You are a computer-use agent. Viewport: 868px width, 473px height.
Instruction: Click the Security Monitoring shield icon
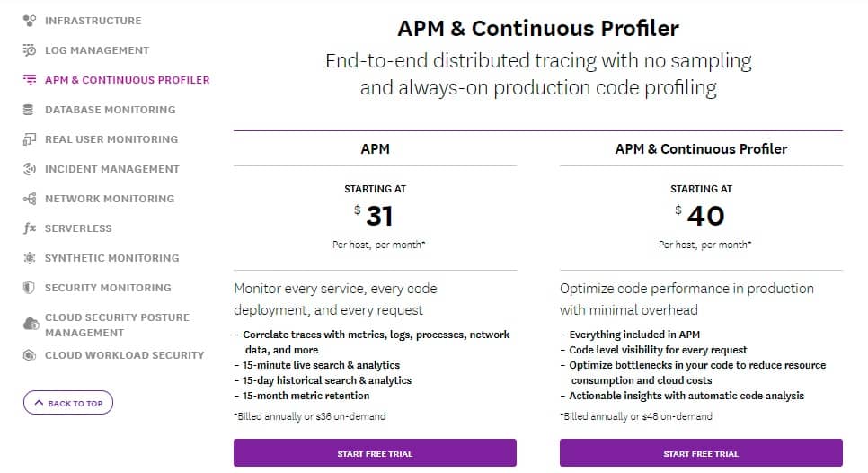[29, 288]
